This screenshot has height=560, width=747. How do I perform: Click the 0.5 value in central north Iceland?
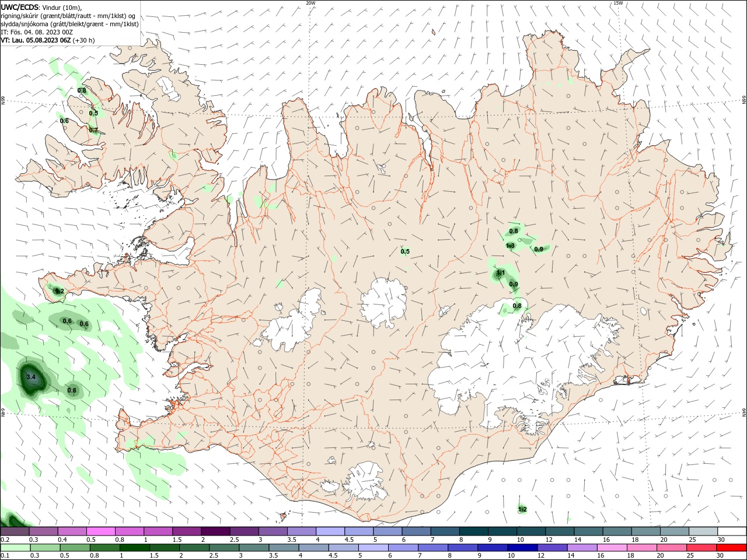coord(405,251)
